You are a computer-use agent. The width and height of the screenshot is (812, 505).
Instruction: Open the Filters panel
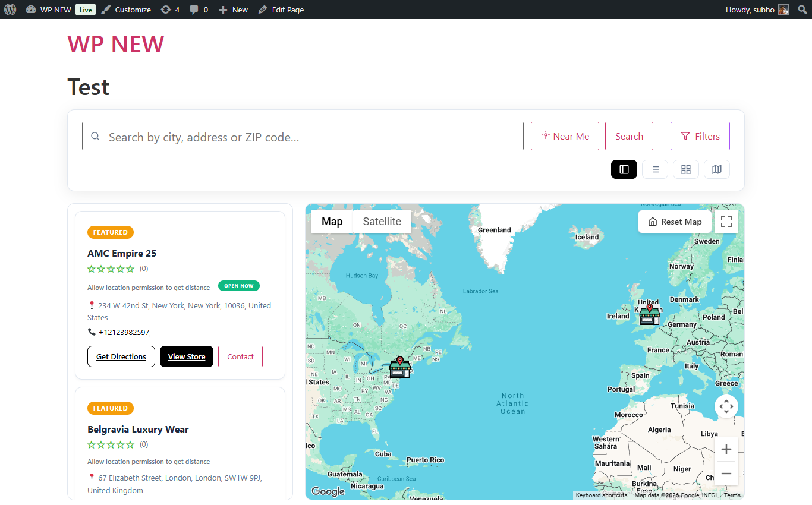click(x=700, y=136)
